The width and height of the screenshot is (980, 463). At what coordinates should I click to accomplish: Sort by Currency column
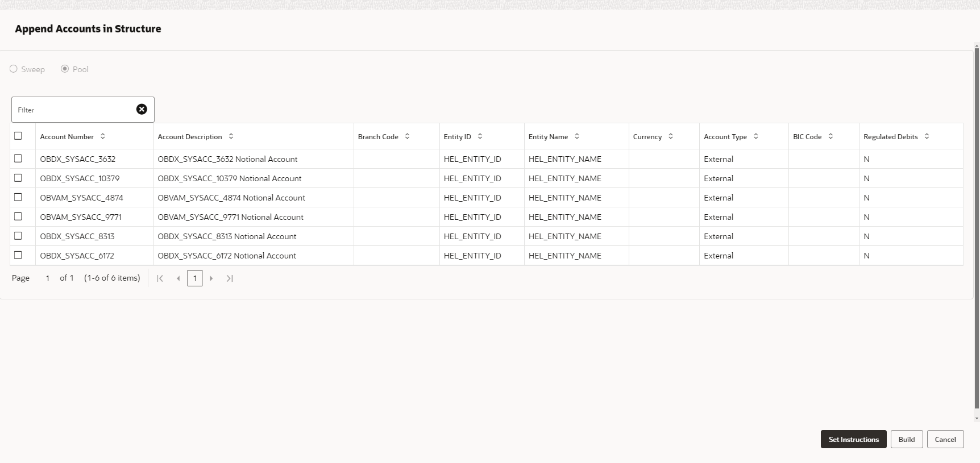click(x=671, y=136)
